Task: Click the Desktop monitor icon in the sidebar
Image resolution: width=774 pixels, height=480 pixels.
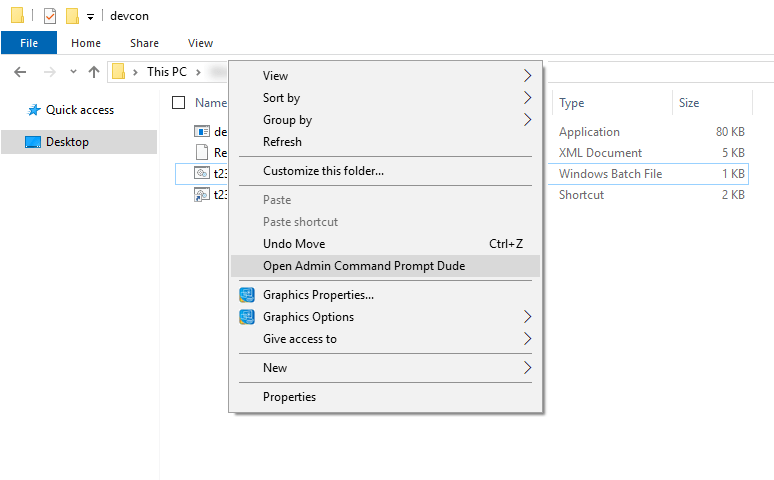Action: click(x=33, y=142)
